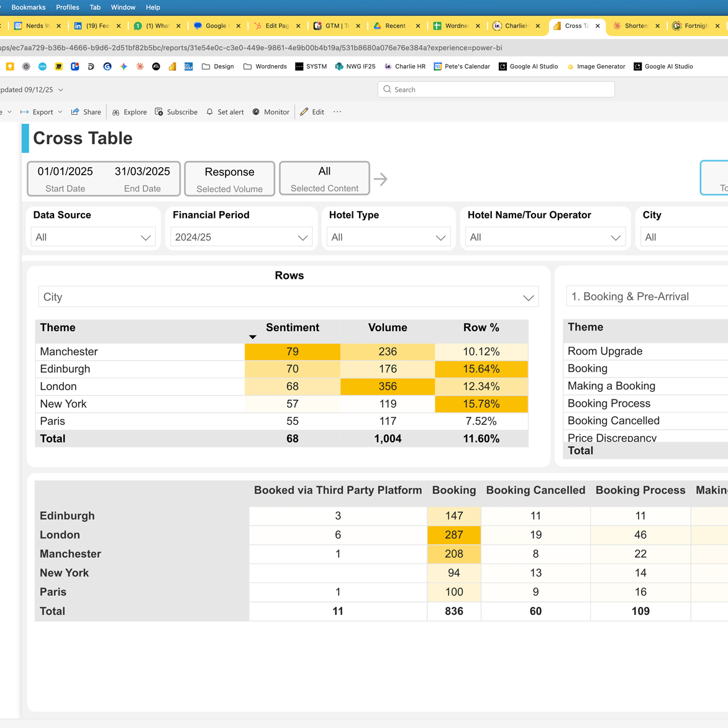Click the All Selected Content button
Viewport: 728px width, 728px height.
tap(324, 178)
